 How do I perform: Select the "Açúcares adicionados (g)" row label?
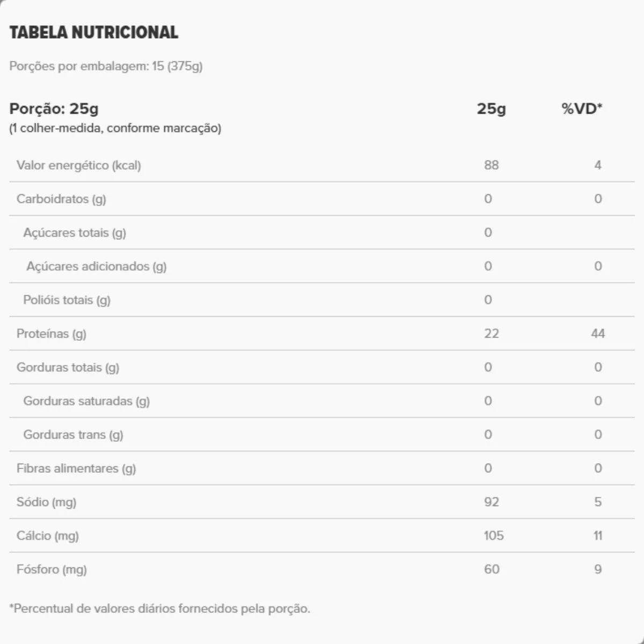coord(97,266)
